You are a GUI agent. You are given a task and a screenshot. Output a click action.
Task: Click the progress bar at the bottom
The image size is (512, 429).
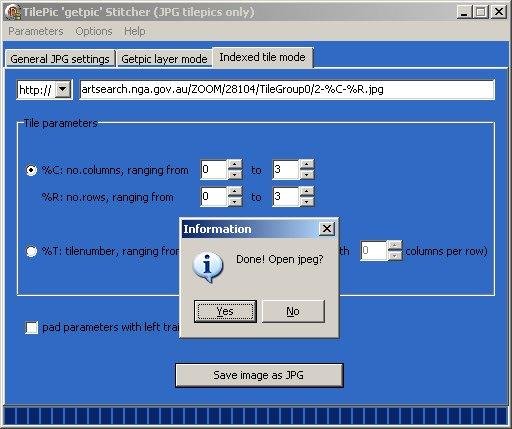pyautogui.click(x=256, y=416)
